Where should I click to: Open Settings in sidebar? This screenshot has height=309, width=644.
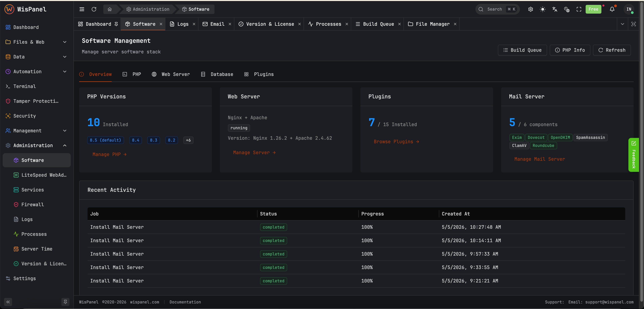pos(37,278)
